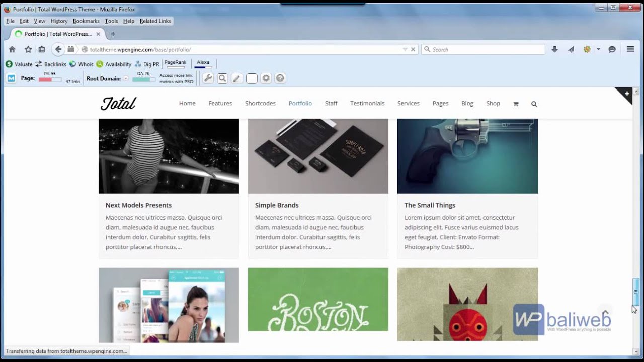Click the Dig PR toolbar button
Screen dimensions: 644x362
pyautogui.click(x=147, y=64)
